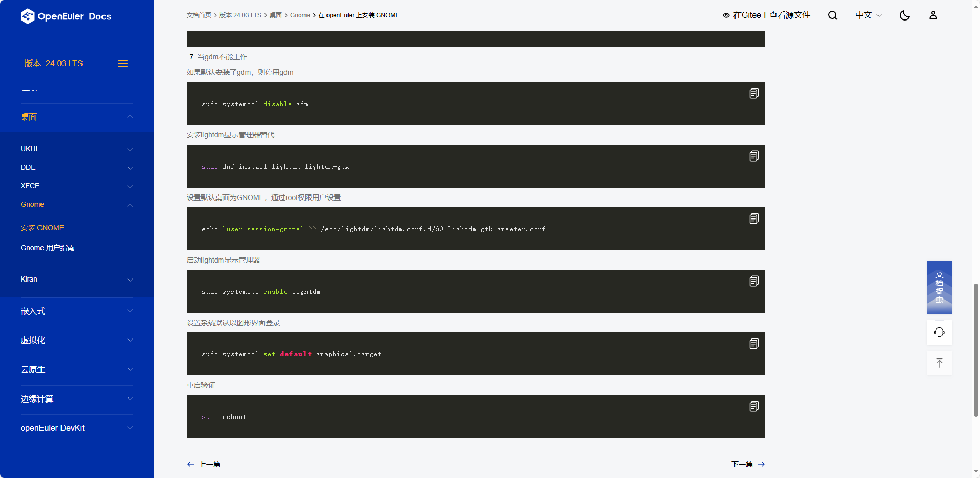Open the 中文 language dropdown
Viewport: 980px width, 478px height.
868,15
